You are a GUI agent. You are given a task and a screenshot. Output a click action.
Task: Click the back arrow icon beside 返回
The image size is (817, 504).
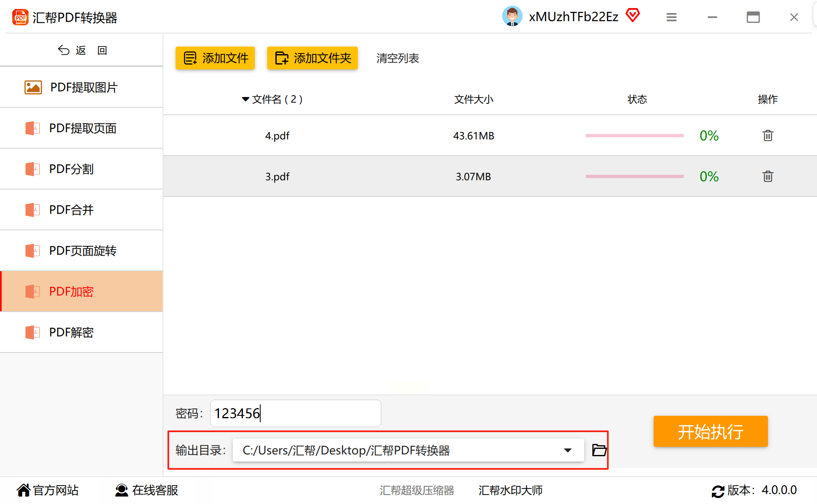[x=64, y=50]
